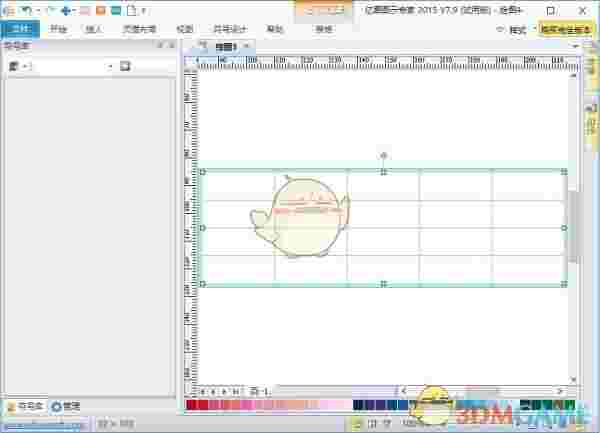Image resolution: width=600 pixels, height=433 pixels.
Task: Switch to 符号库 tab at bottom left
Action: click(25, 406)
